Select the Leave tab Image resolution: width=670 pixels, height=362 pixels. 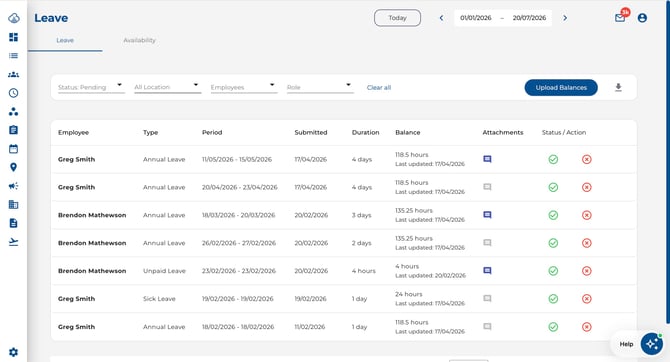tap(65, 40)
